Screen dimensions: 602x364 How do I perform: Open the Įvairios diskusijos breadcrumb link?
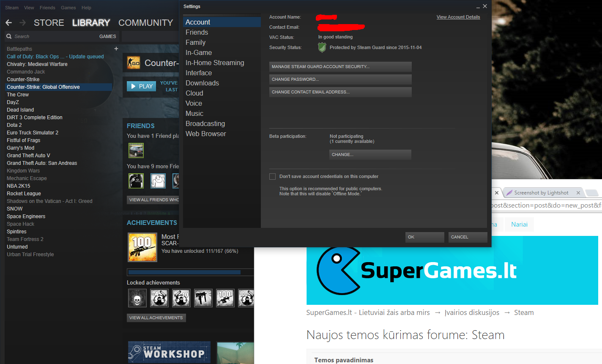tap(472, 312)
